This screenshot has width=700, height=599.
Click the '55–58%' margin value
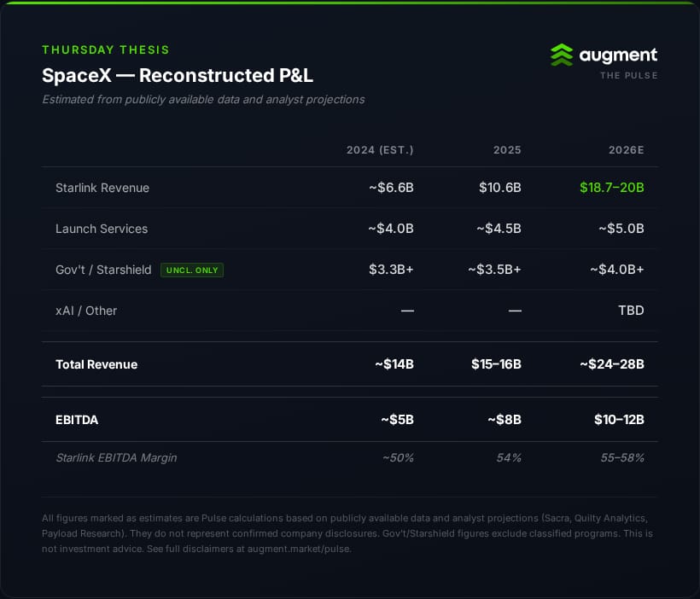pos(622,458)
